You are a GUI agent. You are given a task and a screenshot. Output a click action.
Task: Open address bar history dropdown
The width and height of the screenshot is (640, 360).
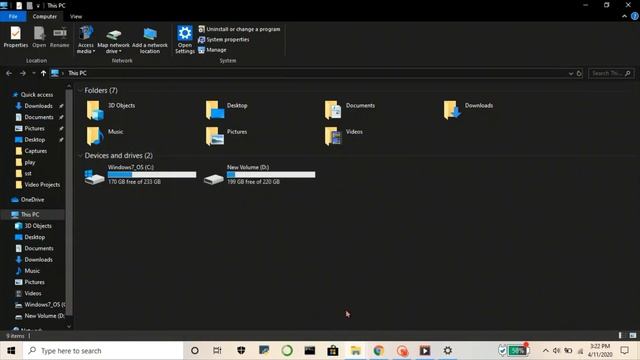[571, 73]
